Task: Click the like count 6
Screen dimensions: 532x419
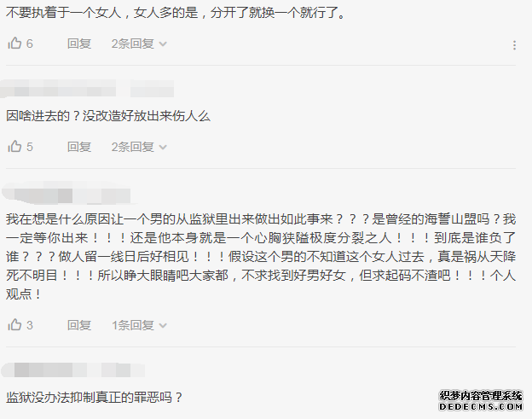Action: coord(30,44)
